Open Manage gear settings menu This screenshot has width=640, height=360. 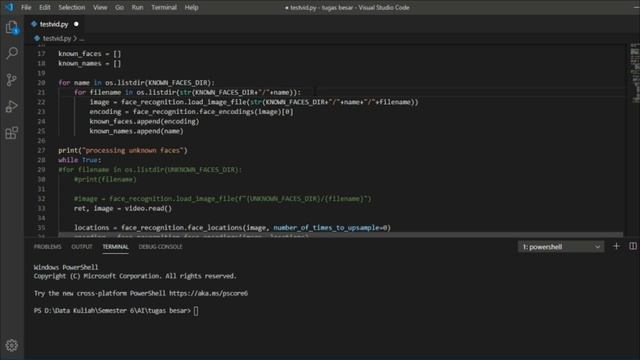12,345
